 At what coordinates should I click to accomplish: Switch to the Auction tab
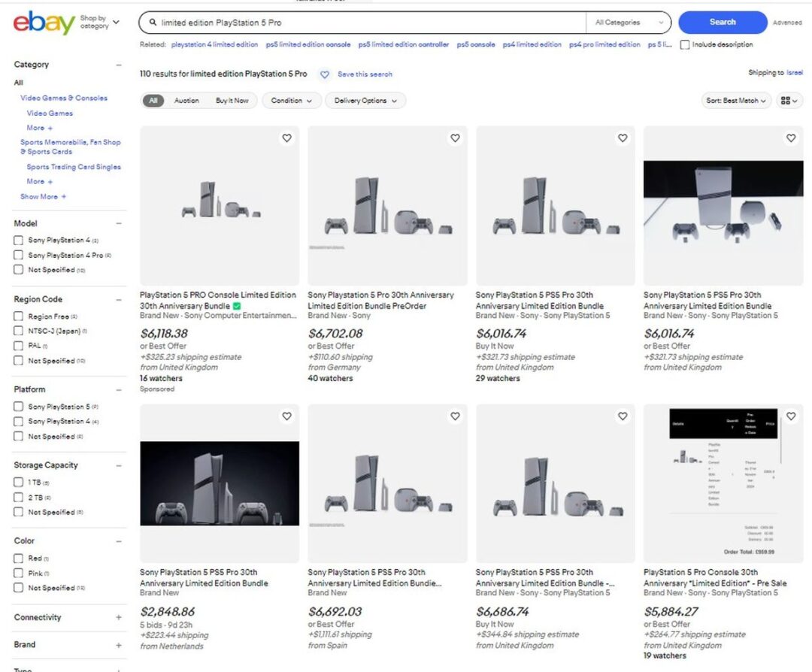click(186, 101)
